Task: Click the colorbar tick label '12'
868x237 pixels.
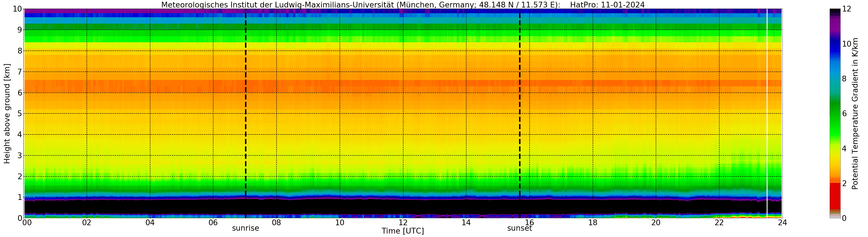Action: tap(846, 9)
